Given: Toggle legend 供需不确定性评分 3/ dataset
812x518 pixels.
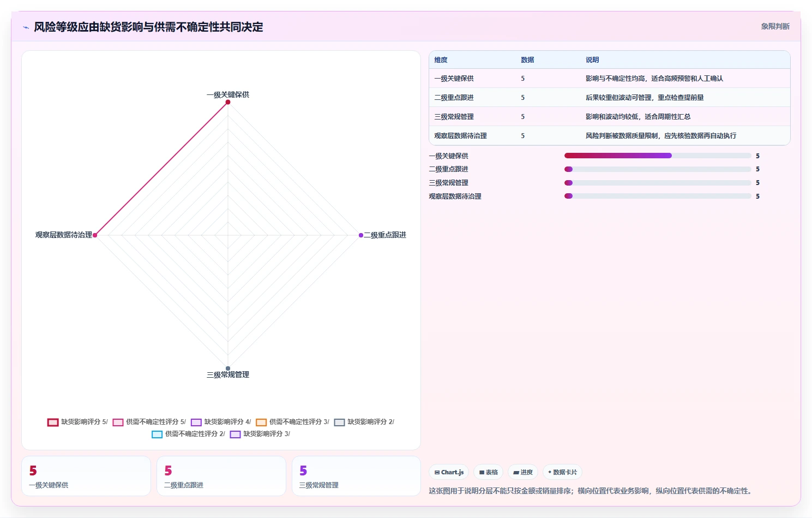Looking at the screenshot, I should pyautogui.click(x=292, y=422).
